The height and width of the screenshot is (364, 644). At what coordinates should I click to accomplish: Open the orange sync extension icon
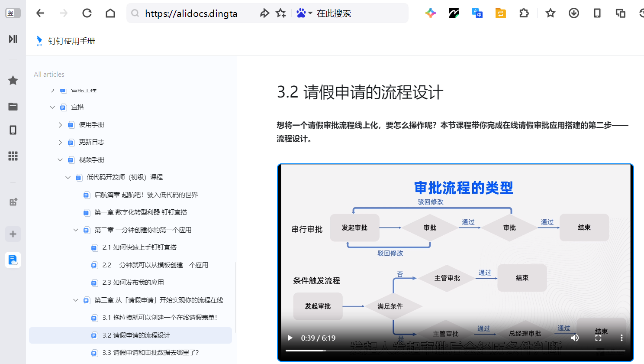click(500, 13)
